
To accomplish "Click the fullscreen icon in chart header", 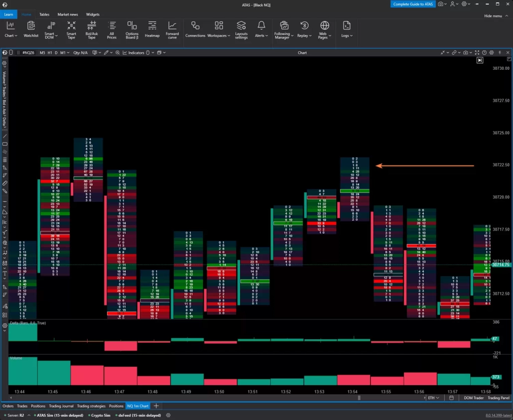I will click(x=477, y=53).
